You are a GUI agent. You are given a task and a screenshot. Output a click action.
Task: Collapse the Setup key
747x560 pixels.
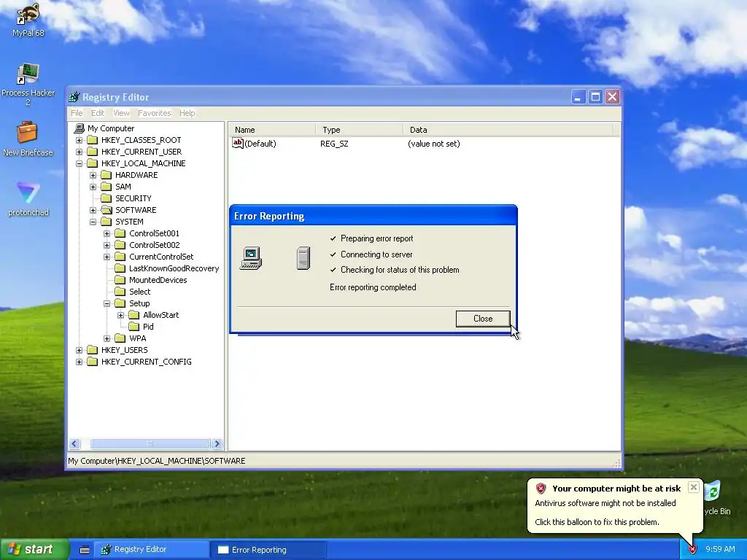[107, 304]
